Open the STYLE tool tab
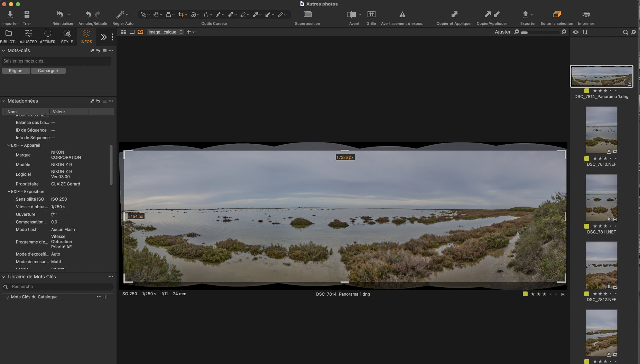The image size is (640, 364). 67,36
